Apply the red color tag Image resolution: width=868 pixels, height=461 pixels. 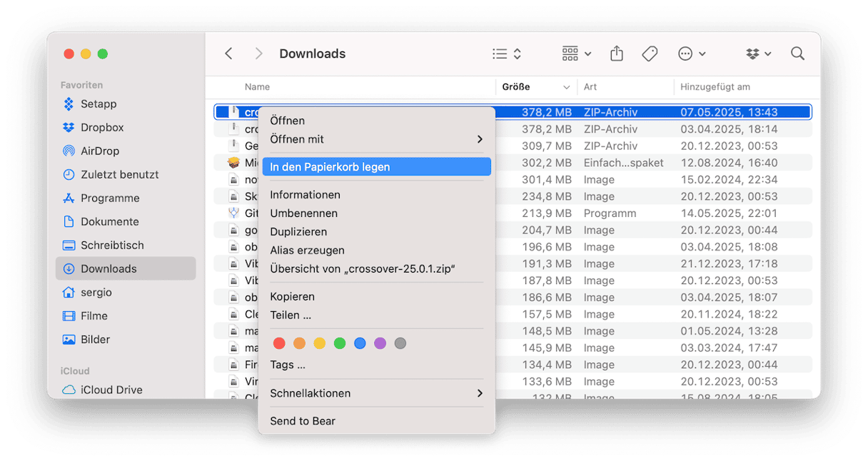click(279, 343)
